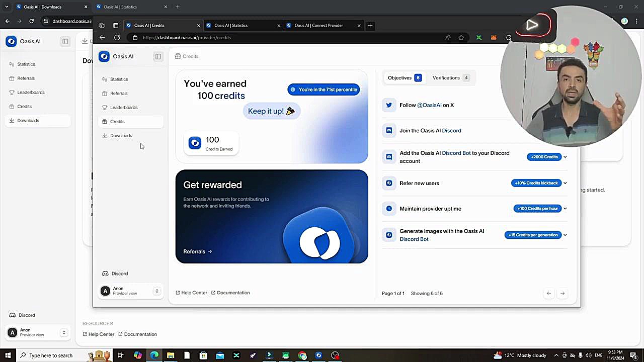Close the Oasis AI | Connect Provider tab
Image resolution: width=644 pixels, height=362 pixels.
pos(359,26)
